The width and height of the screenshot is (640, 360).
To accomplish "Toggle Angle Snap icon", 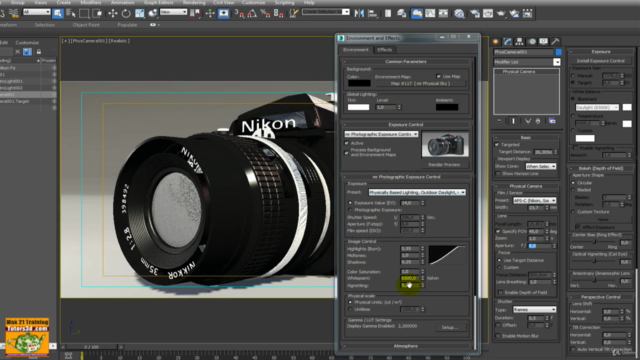I will [x=252, y=13].
